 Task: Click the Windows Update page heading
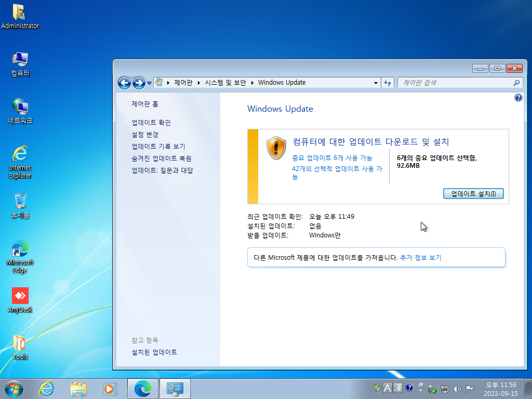280,109
